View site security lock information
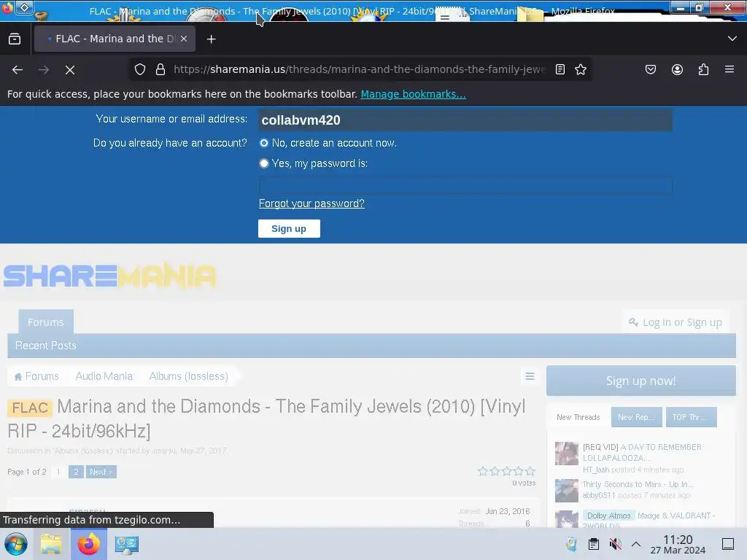 tap(160, 69)
